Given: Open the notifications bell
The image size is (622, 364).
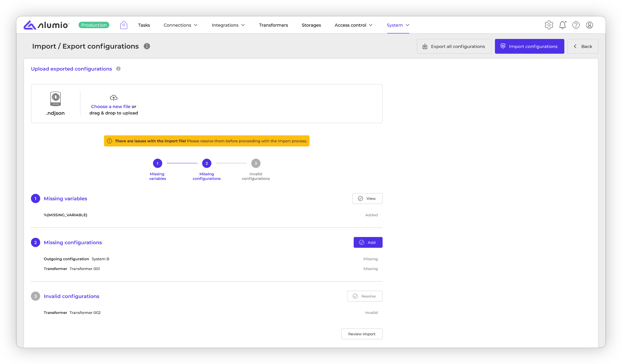Looking at the screenshot, I should (x=562, y=25).
